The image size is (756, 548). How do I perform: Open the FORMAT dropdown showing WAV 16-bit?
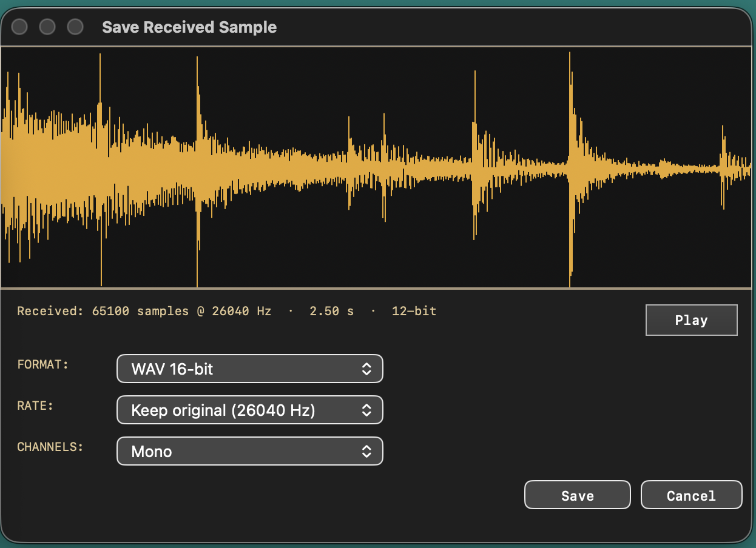pos(249,369)
